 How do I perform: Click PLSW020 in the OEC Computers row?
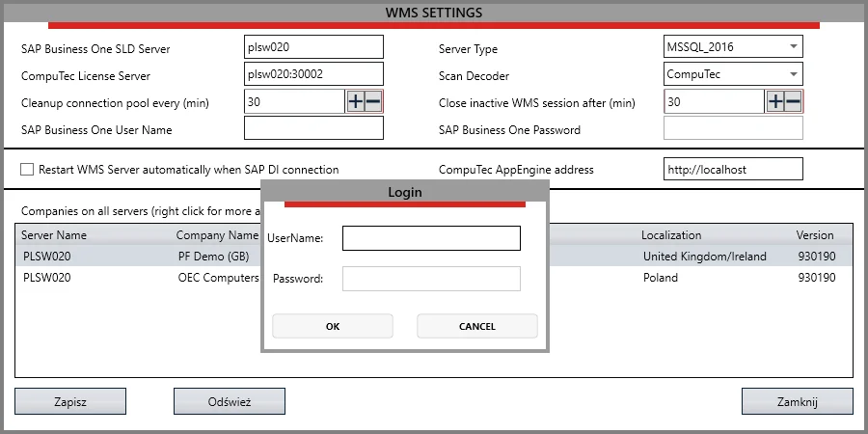(47, 278)
